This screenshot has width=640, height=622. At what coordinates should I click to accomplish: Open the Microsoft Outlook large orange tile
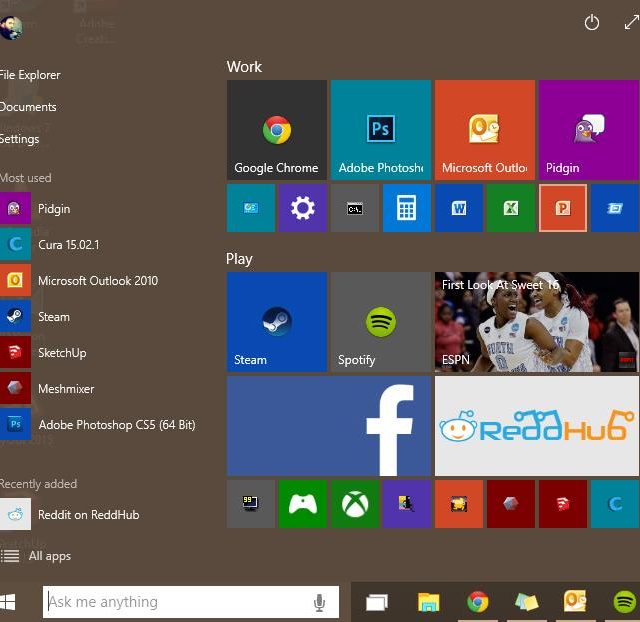point(485,130)
